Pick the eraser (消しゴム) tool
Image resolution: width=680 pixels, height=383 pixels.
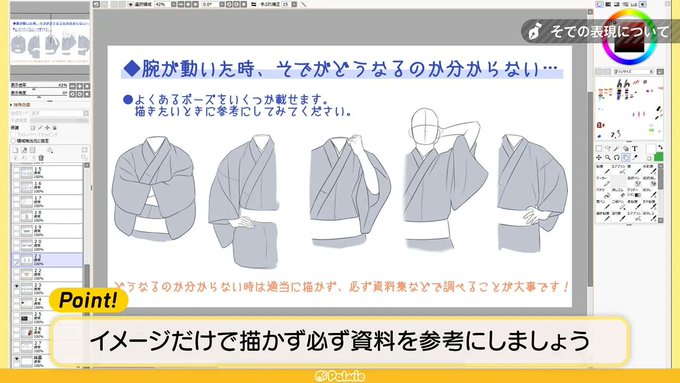tap(618, 192)
